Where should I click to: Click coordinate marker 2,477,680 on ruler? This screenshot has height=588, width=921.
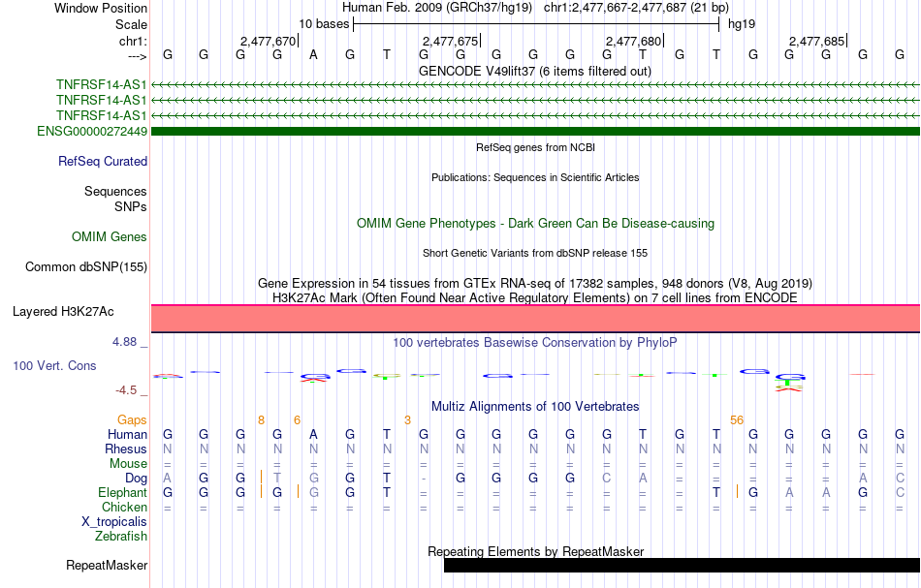pos(634,41)
